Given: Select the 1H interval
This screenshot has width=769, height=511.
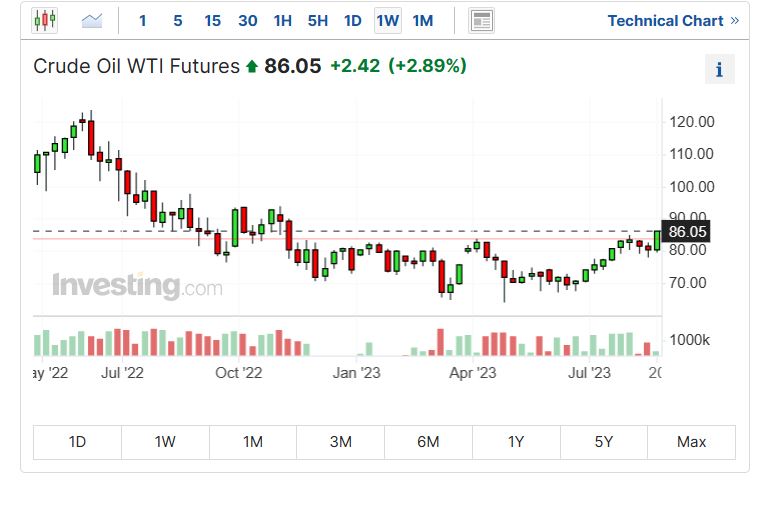Looking at the screenshot, I should (283, 21).
